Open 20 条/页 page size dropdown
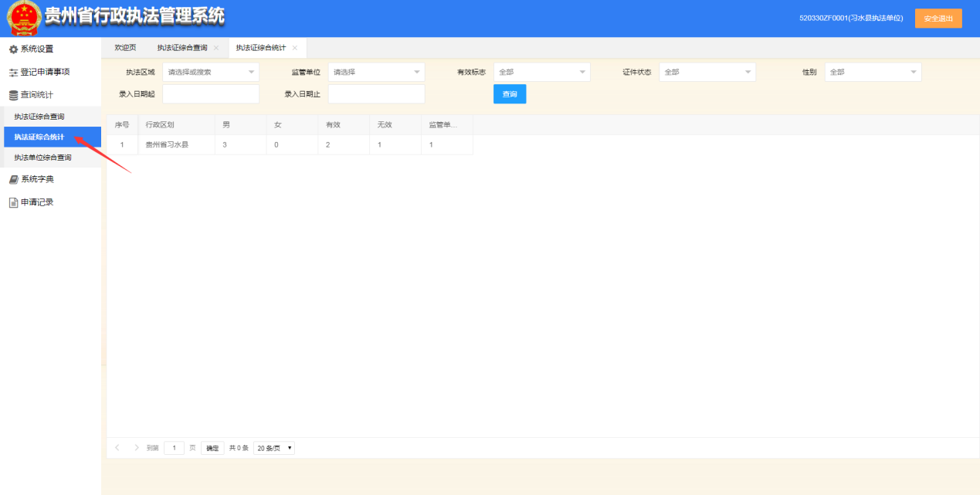This screenshot has height=495, width=980. [x=274, y=448]
